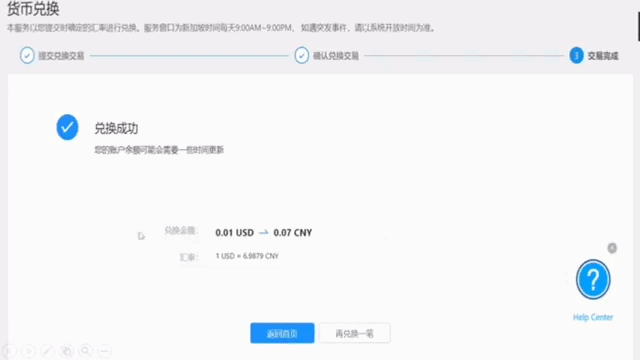Click the right-edge vertical scrollbar

(639, 27)
